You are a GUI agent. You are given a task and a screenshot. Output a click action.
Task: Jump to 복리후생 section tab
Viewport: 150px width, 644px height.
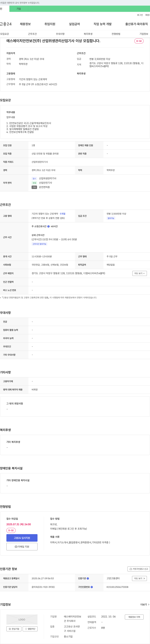(88, 34)
